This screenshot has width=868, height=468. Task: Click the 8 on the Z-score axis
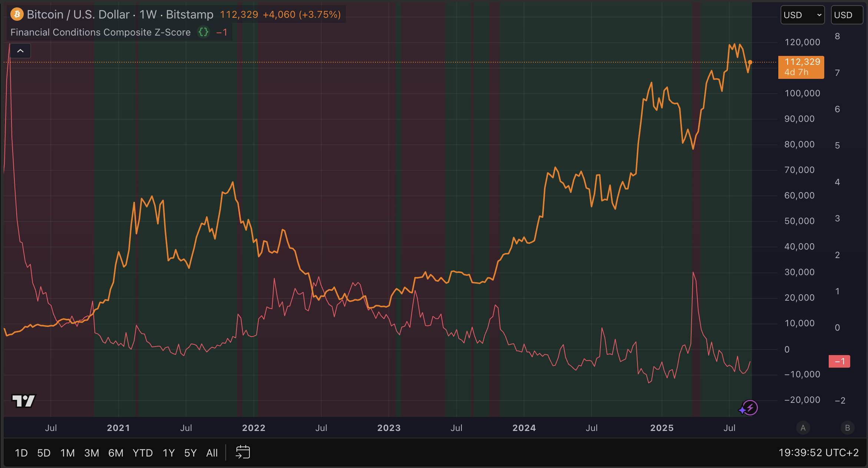837,36
